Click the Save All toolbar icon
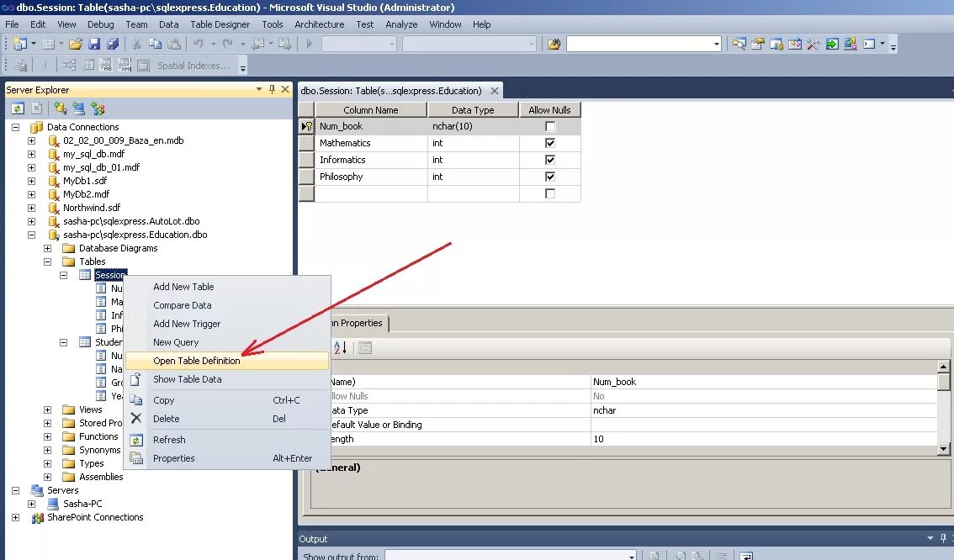This screenshot has height=560, width=954. click(x=113, y=44)
